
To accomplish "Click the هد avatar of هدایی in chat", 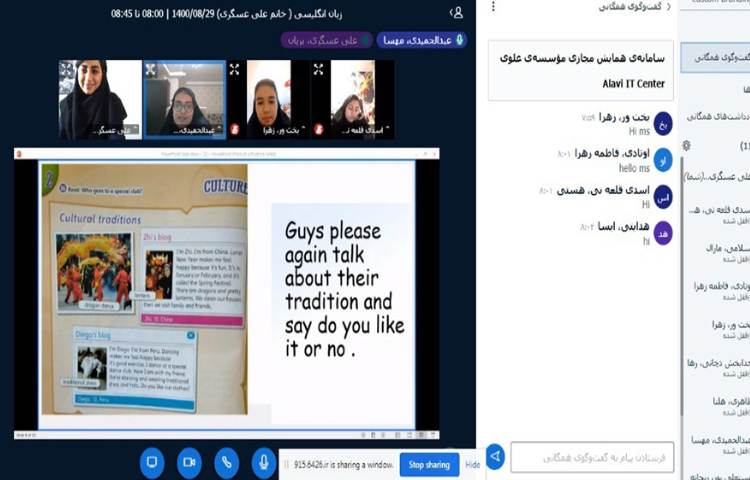I will pyautogui.click(x=663, y=233).
